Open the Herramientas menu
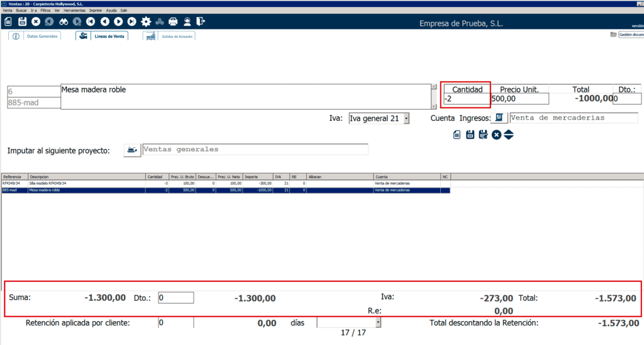Screen dimensions: 644x345 point(74,11)
